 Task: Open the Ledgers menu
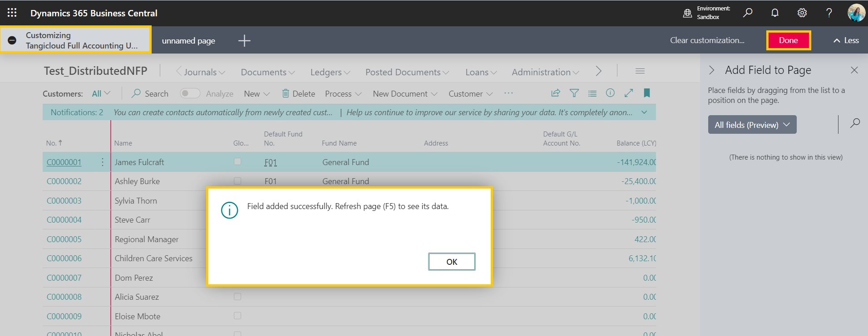pyautogui.click(x=330, y=72)
